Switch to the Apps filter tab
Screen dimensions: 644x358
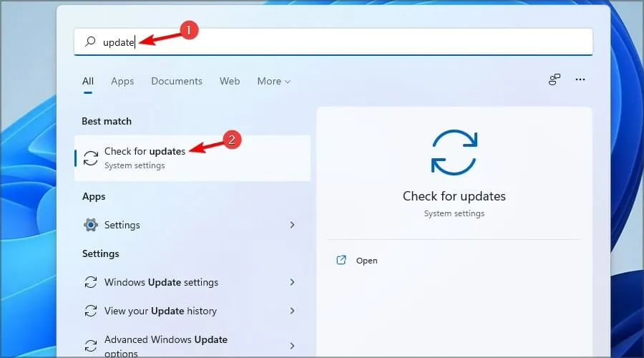122,82
